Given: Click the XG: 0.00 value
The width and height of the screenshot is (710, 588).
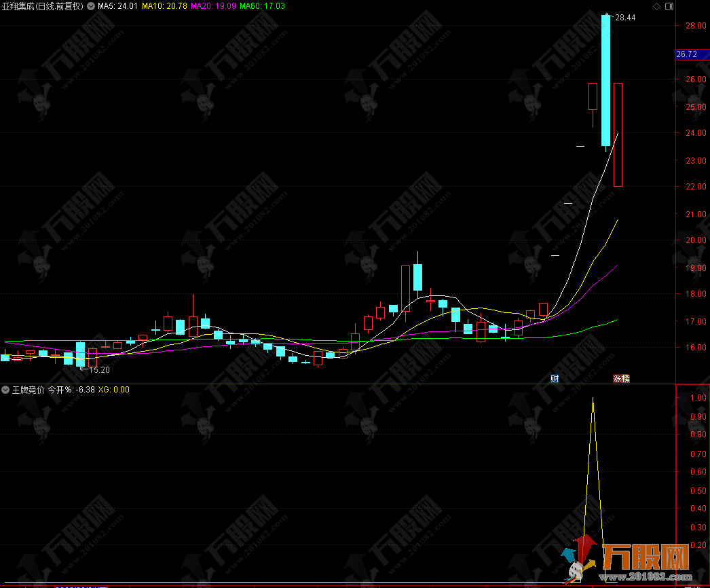Looking at the screenshot, I should click(113, 390).
